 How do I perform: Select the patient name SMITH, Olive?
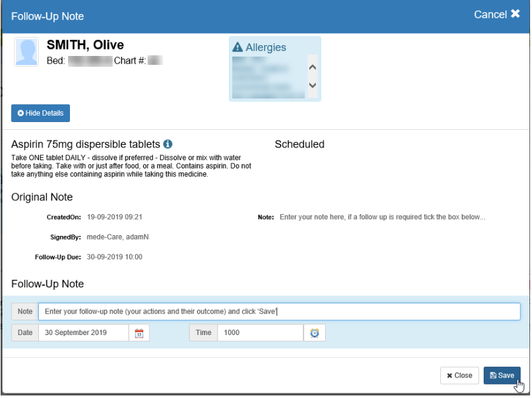coord(85,45)
